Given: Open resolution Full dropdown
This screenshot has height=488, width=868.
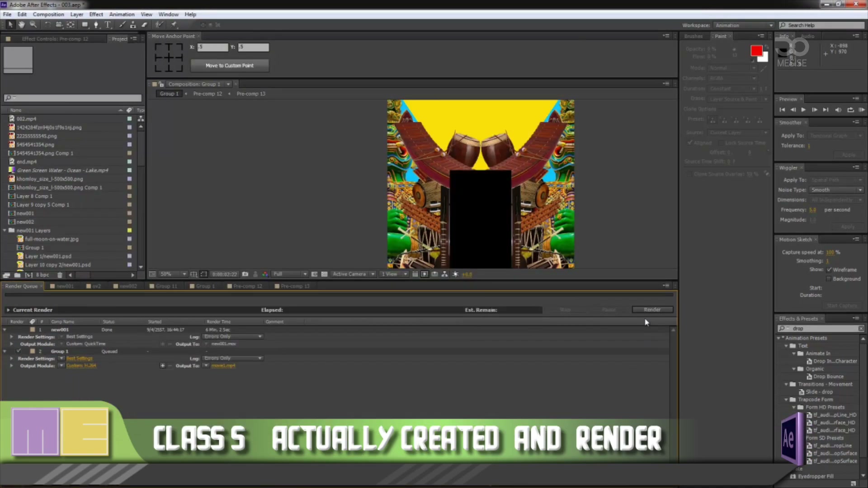Looking at the screenshot, I should point(290,274).
